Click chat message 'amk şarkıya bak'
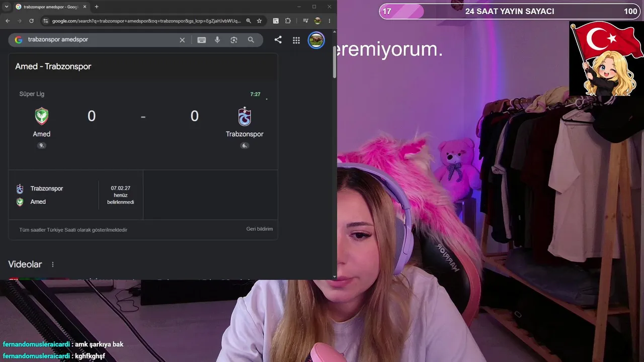The width and height of the screenshot is (644, 362). click(x=99, y=344)
